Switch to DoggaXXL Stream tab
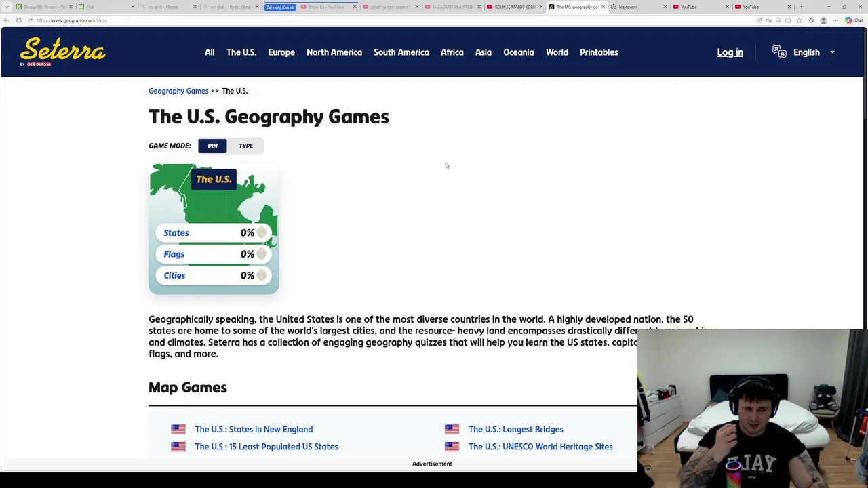Image resolution: width=868 pixels, height=488 pixels. [x=44, y=7]
